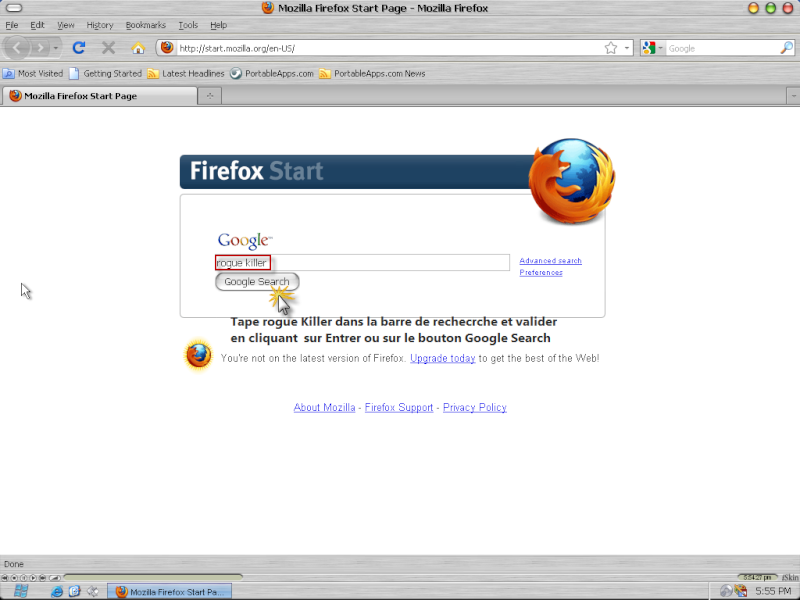Viewport: 800px width, 600px height.
Task: Open the Tools menu
Action: click(188, 25)
